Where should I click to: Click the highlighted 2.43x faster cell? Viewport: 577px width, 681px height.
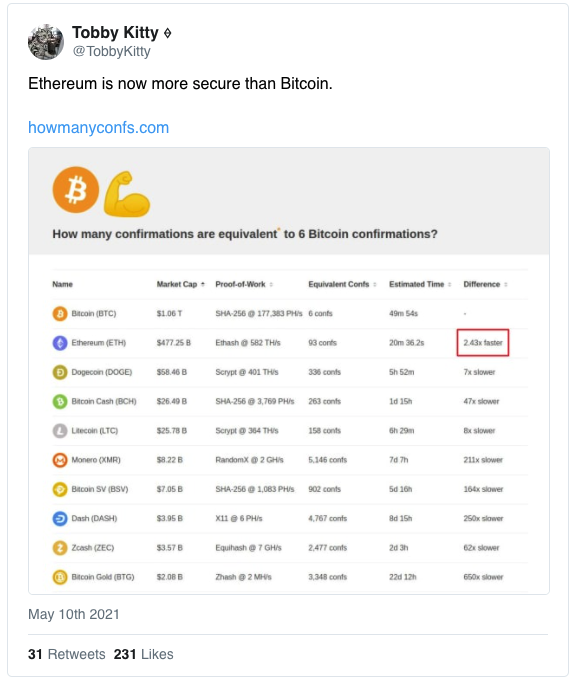coord(482,343)
